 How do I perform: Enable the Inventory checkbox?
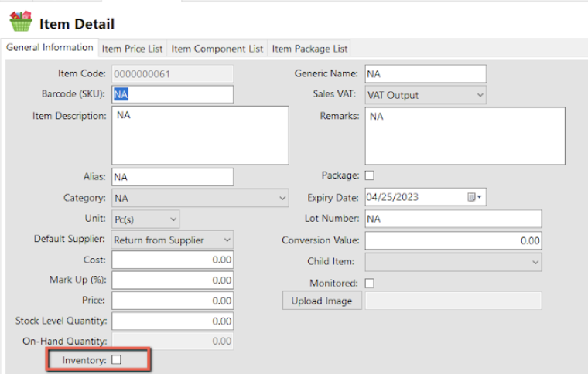click(117, 360)
